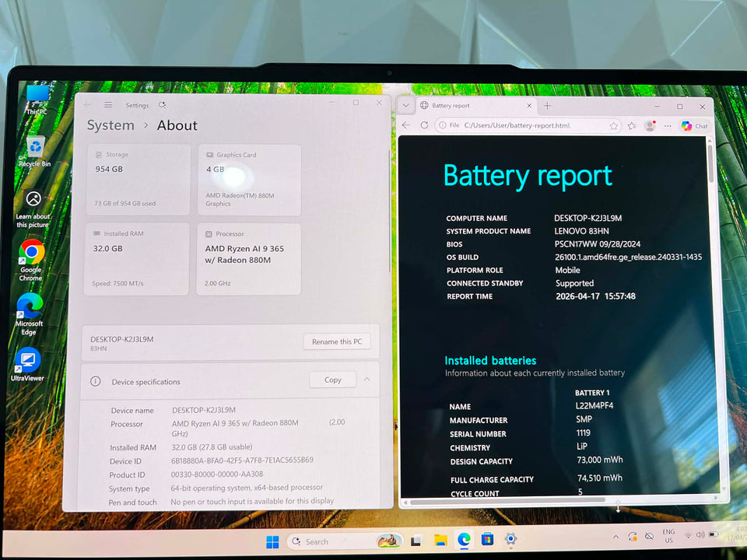Screen dimensions: 747x560
Task: Click the Device specifications info icon
Action: click(95, 381)
